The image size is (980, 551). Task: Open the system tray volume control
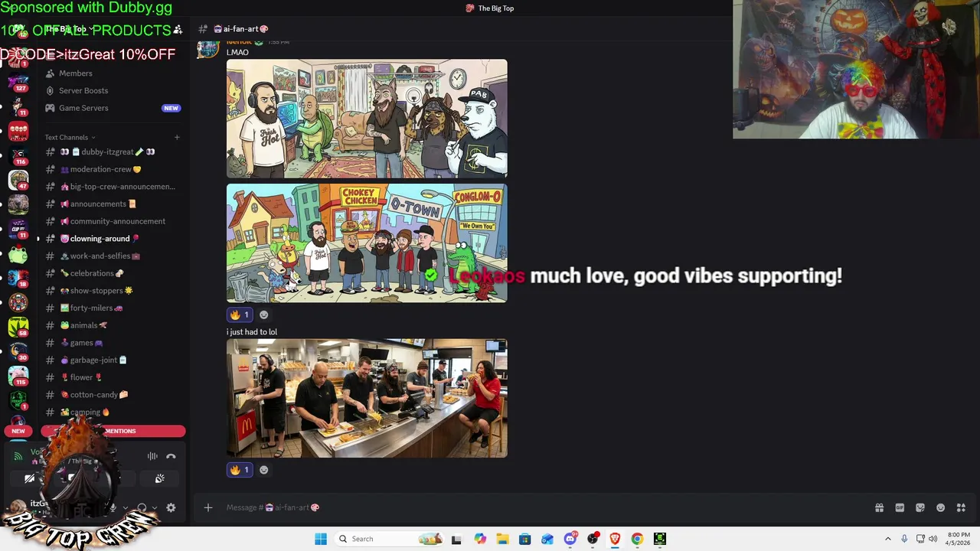coord(933,539)
